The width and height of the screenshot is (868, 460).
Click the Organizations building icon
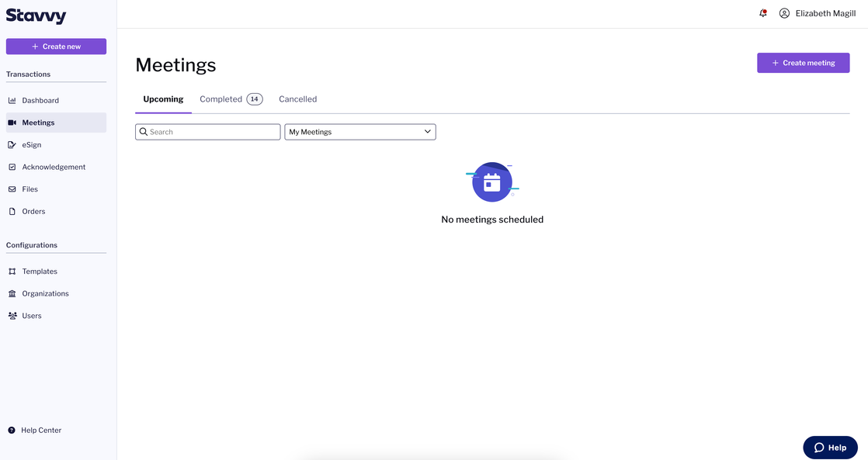click(x=12, y=293)
